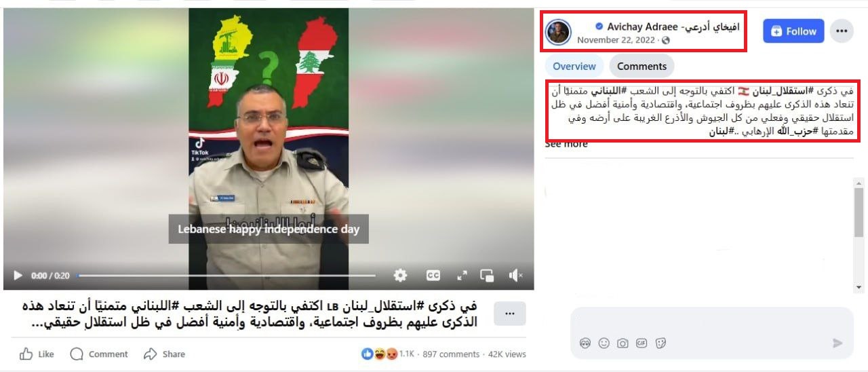The image size is (868, 372).
Task: Expand video to fullscreen
Action: point(462,276)
